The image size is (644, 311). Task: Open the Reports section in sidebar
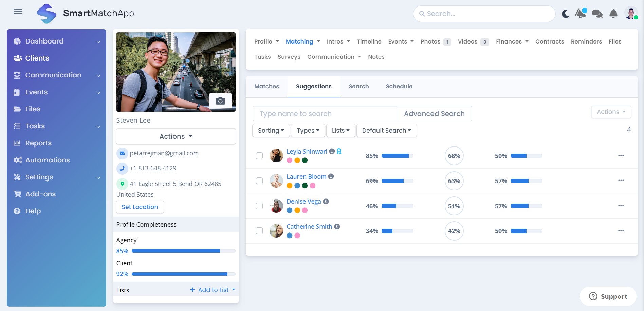[38, 143]
